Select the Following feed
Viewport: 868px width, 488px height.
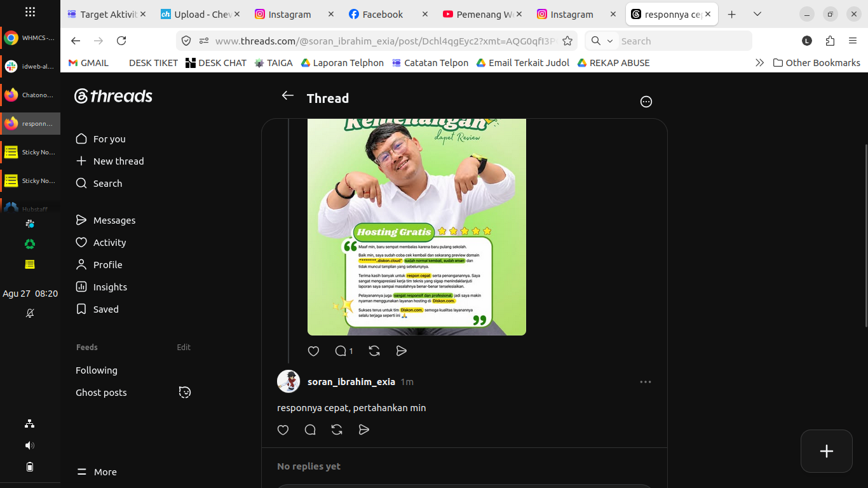[97, 370]
